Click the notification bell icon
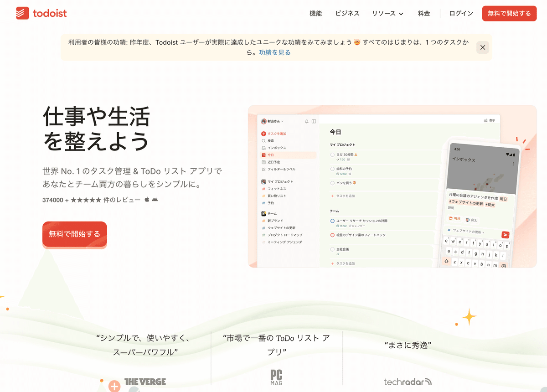Image resolution: width=547 pixels, height=392 pixels. pyautogui.click(x=307, y=122)
